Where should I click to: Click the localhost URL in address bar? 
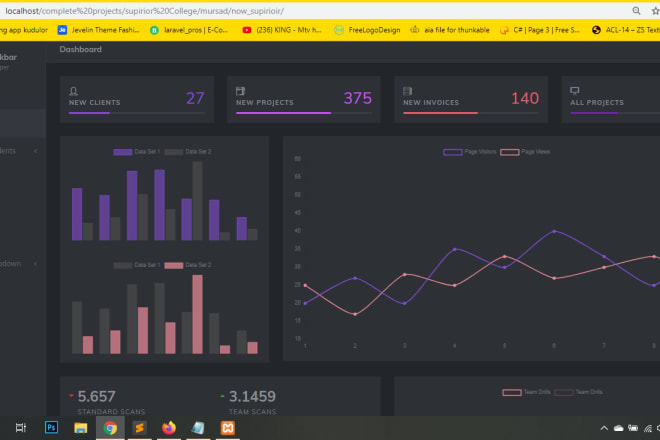[144, 11]
